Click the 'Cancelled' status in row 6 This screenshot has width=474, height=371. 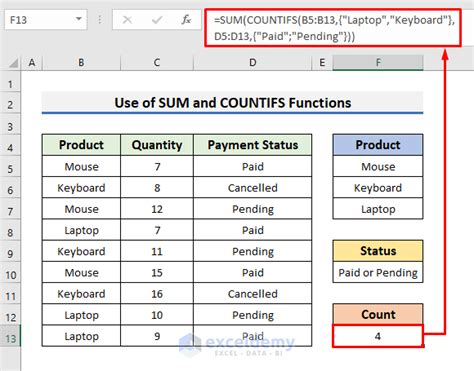click(252, 188)
